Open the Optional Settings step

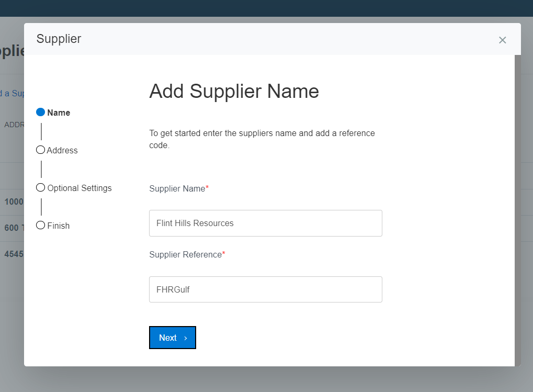(78, 188)
